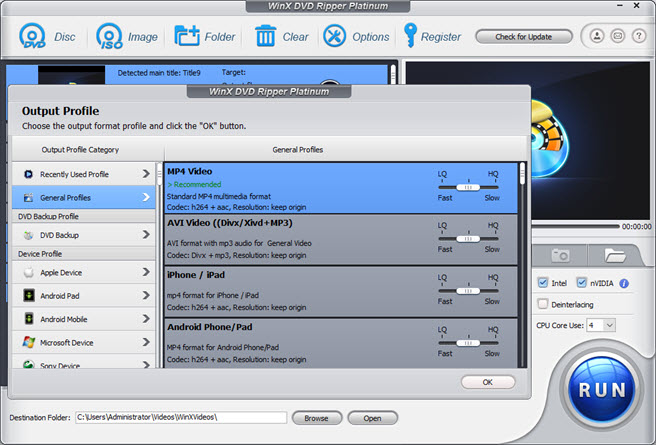656x445 pixels.
Task: Click the Register key icon
Action: point(410,37)
